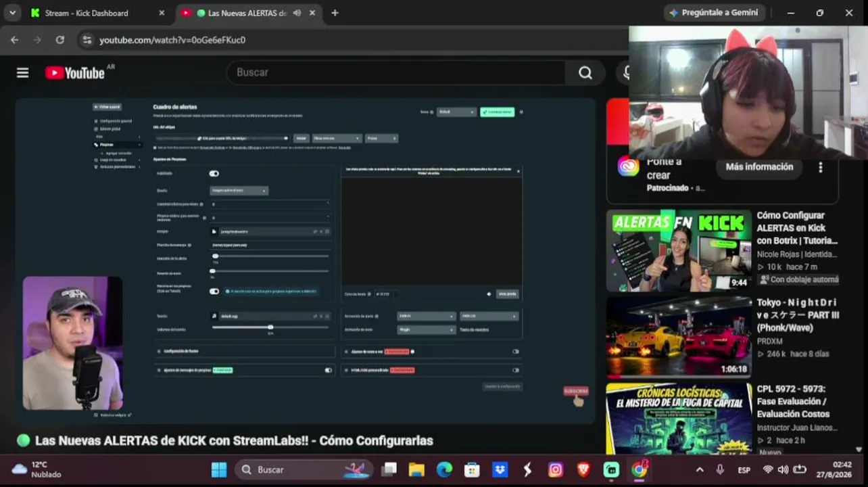Check the battery tray icon

(x=800, y=469)
